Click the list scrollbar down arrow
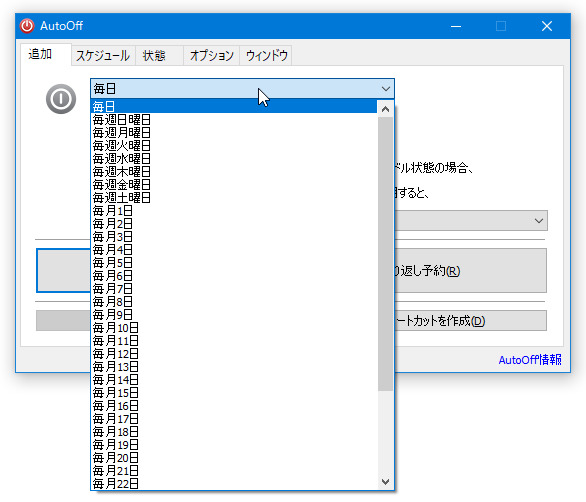This screenshot has height=502, width=586. 385,481
